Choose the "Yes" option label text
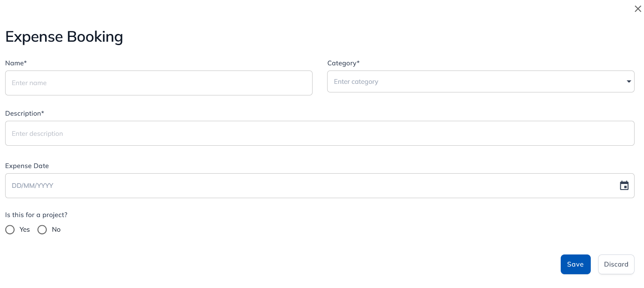Screen dimensions: 644x288 tap(25, 230)
